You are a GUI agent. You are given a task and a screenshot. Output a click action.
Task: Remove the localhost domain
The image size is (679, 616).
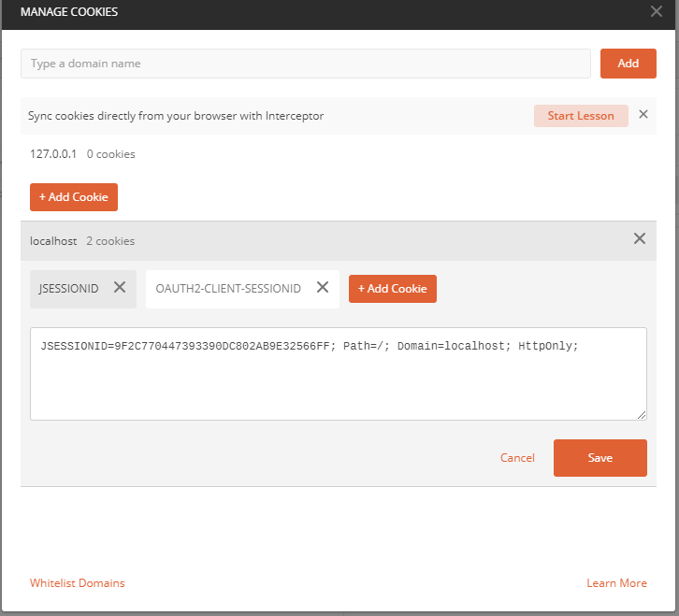[639, 238]
